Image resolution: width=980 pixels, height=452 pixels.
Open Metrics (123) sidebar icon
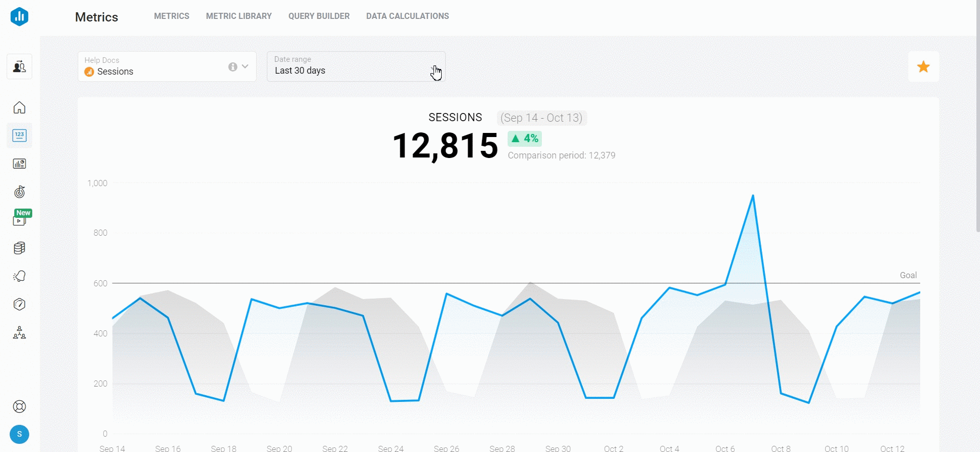coord(19,135)
